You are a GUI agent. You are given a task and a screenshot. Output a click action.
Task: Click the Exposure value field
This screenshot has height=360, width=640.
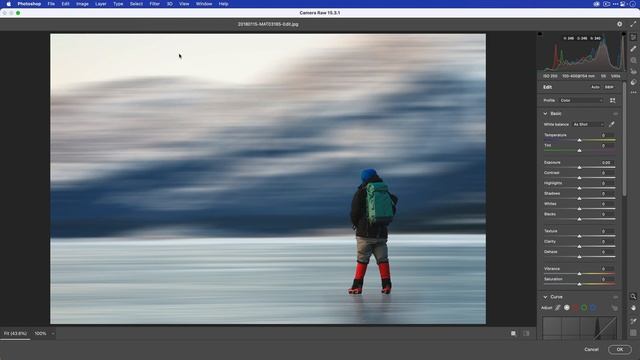coord(607,162)
